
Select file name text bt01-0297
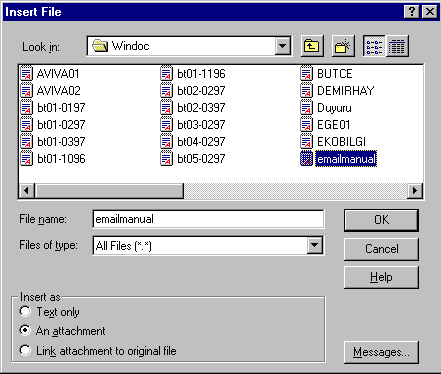61,125
